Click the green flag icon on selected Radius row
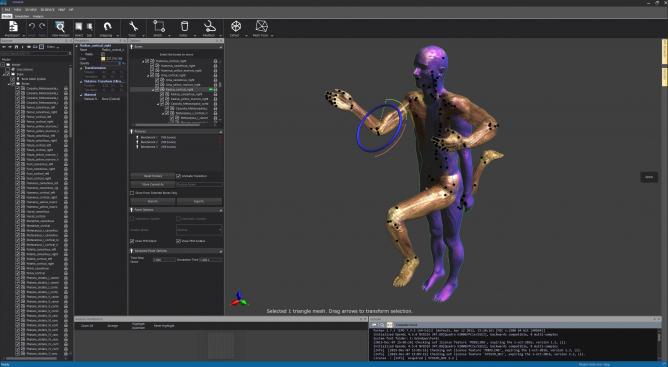The image size is (668, 367). 211,90
